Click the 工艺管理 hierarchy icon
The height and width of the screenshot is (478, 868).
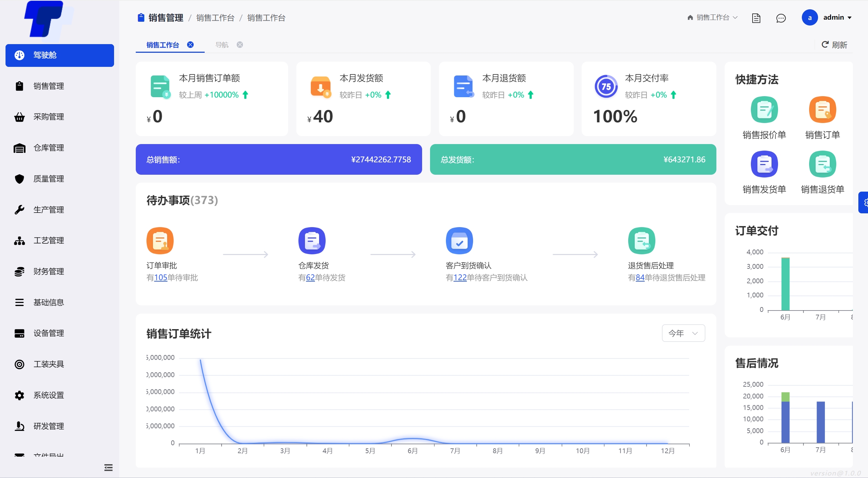pos(20,241)
